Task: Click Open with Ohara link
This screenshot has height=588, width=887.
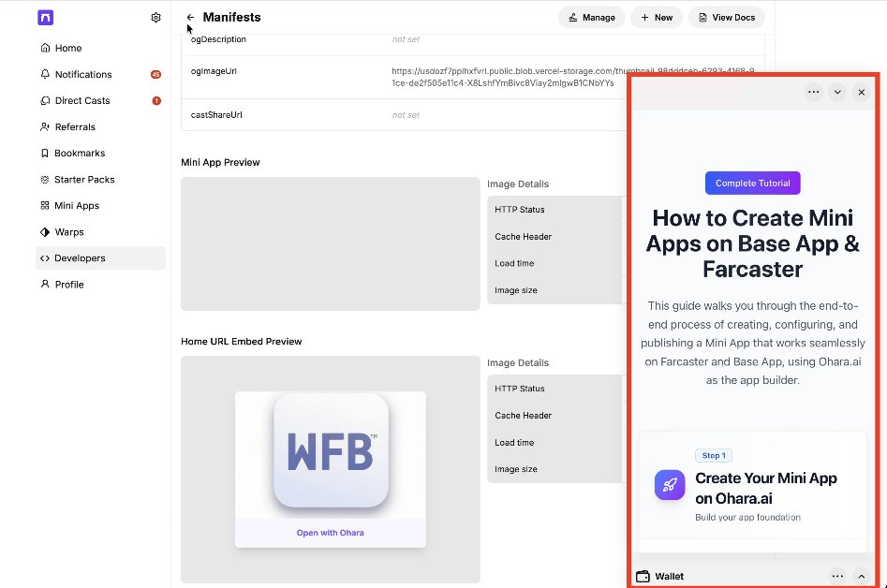Action: pos(331,533)
